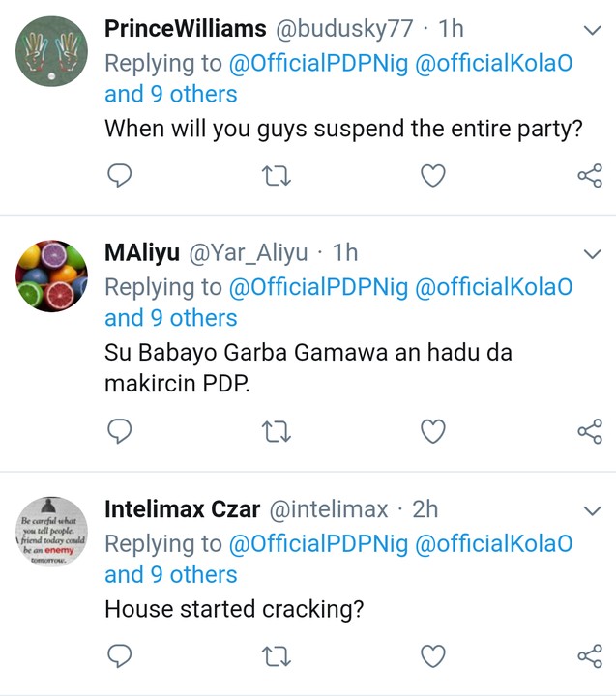Open options chevron on Intelimax Czar's tweet
The height and width of the screenshot is (696, 616).
coord(591,509)
